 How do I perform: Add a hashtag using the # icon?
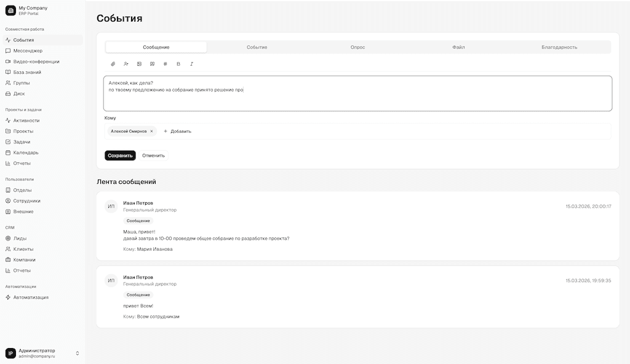point(165,64)
